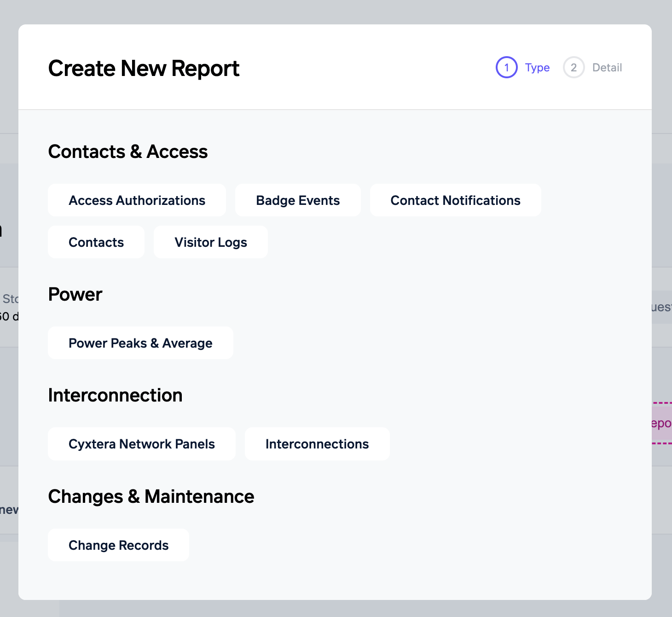Select the Access Authorizations report type
This screenshot has width=672, height=617.
[137, 200]
